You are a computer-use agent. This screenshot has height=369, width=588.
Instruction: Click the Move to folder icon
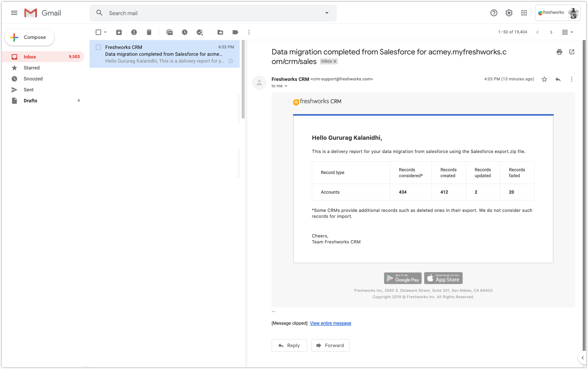220,32
